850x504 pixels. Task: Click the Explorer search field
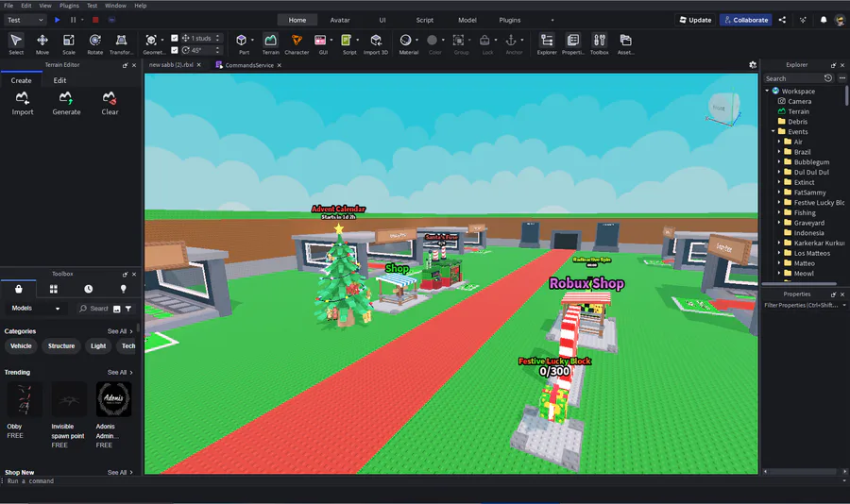pos(793,78)
